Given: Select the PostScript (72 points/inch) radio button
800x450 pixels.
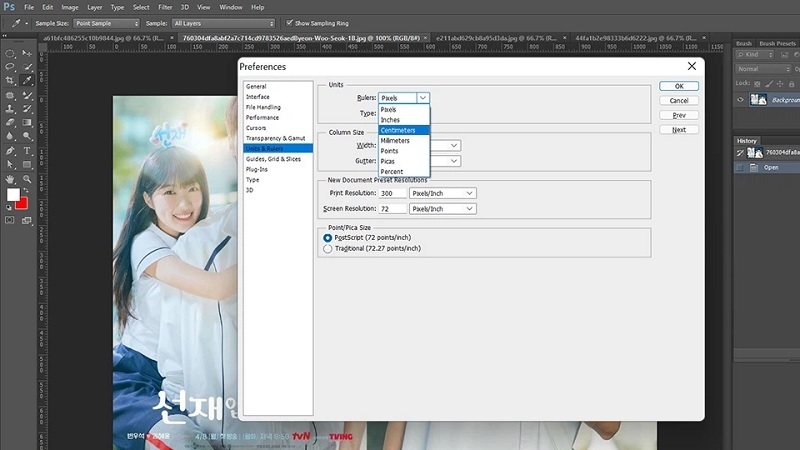Looking at the screenshot, I should 328,238.
